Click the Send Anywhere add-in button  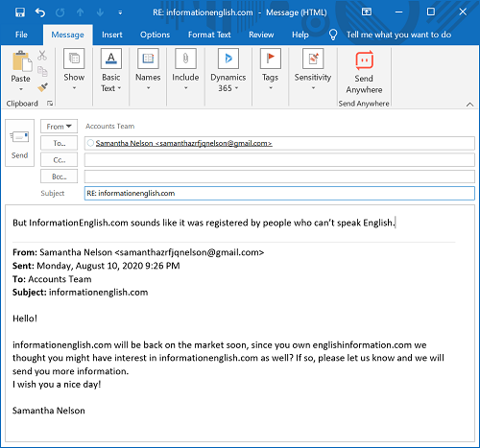[x=364, y=72]
